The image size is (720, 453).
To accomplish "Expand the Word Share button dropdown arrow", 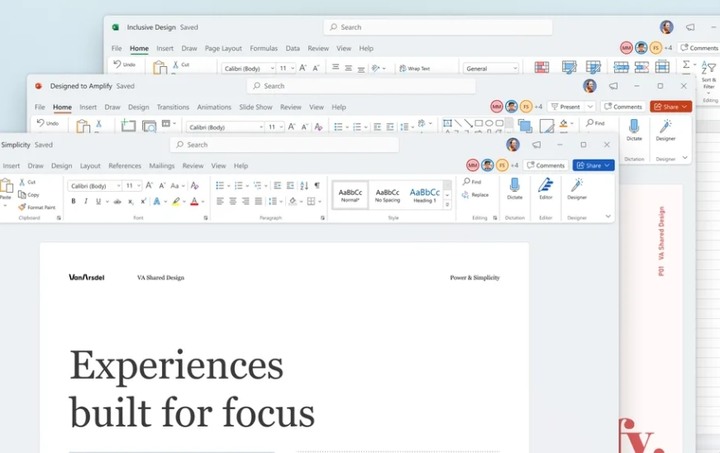I will [x=607, y=165].
